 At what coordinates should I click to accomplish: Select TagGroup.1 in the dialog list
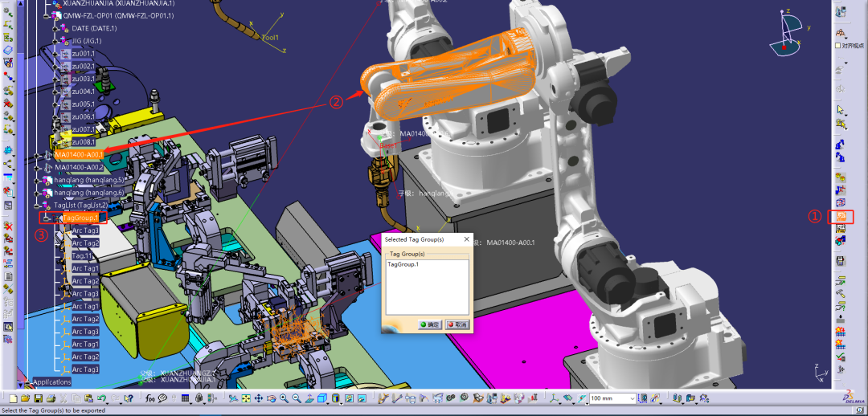[x=403, y=265]
